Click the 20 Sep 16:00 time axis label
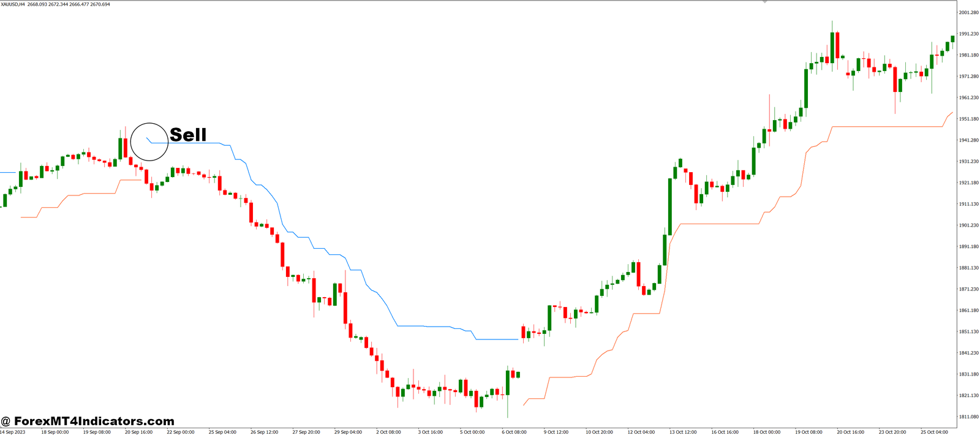This screenshot has height=435, width=980. 138,432
